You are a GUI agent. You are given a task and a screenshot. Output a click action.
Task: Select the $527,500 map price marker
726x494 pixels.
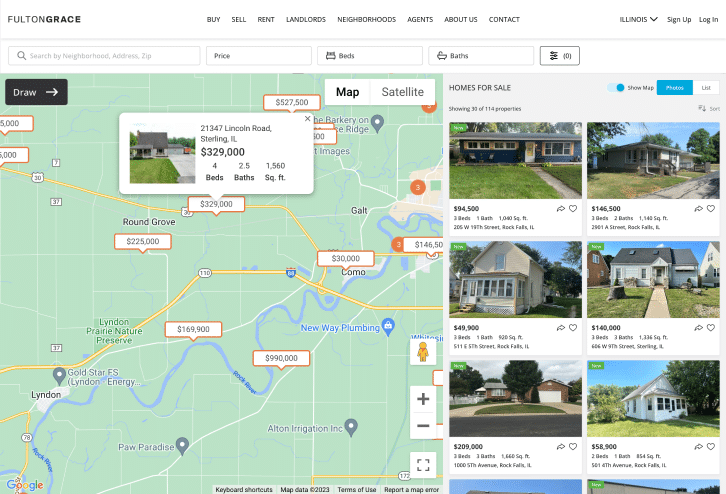pyautogui.click(x=292, y=102)
